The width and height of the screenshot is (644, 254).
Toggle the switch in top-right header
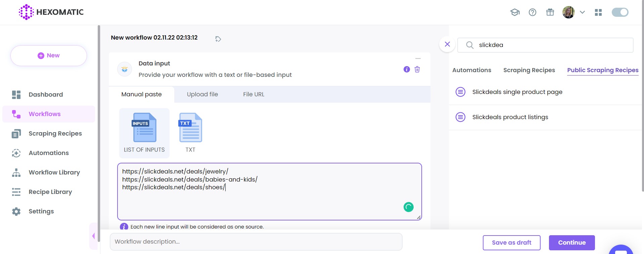(620, 12)
